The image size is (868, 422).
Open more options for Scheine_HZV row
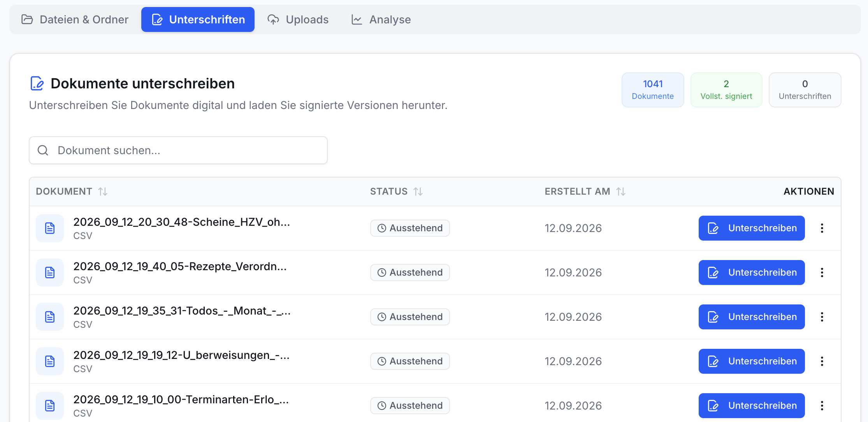pyautogui.click(x=822, y=228)
